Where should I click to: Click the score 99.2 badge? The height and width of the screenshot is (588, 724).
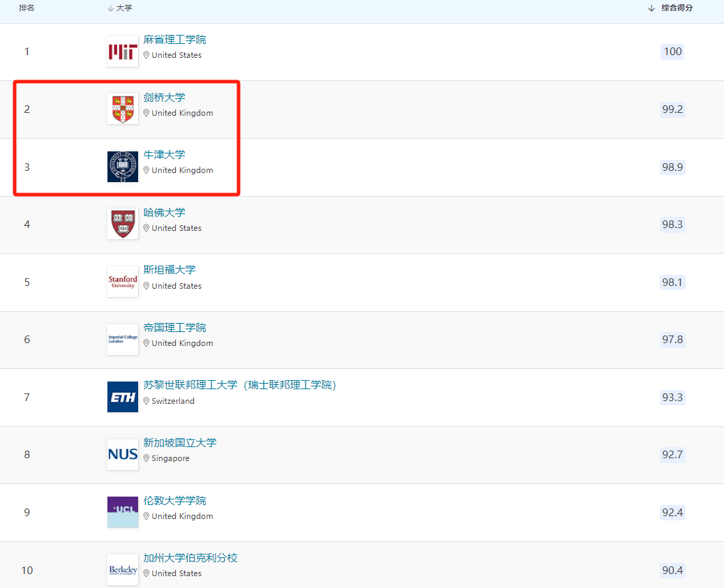click(x=672, y=109)
